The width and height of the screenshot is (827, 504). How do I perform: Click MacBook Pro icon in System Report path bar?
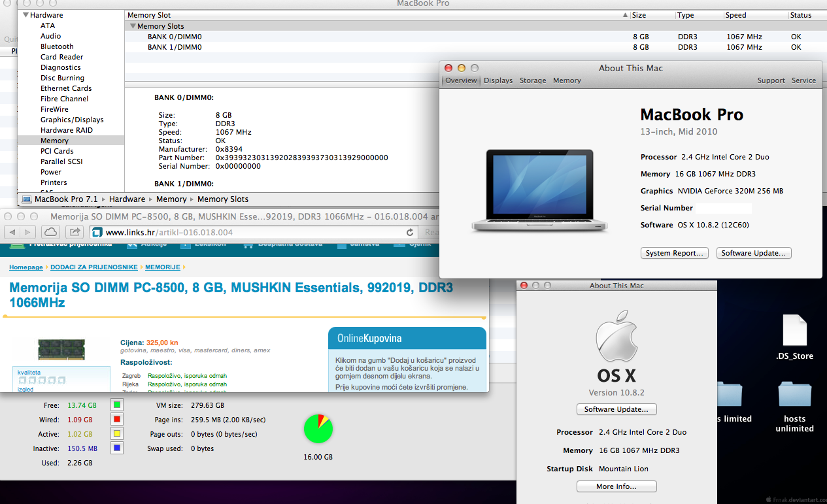coord(27,199)
